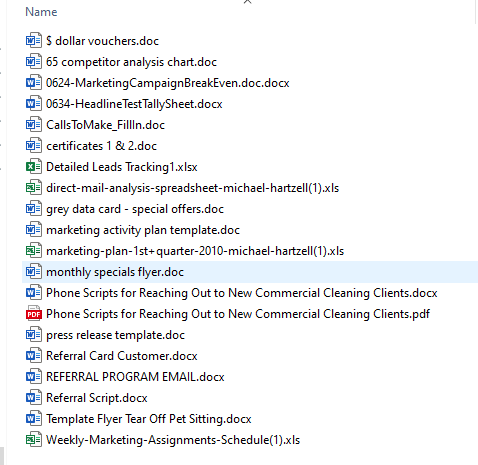Select grey data card - special offers.doc
This screenshot has height=465, width=478.
click(x=135, y=209)
